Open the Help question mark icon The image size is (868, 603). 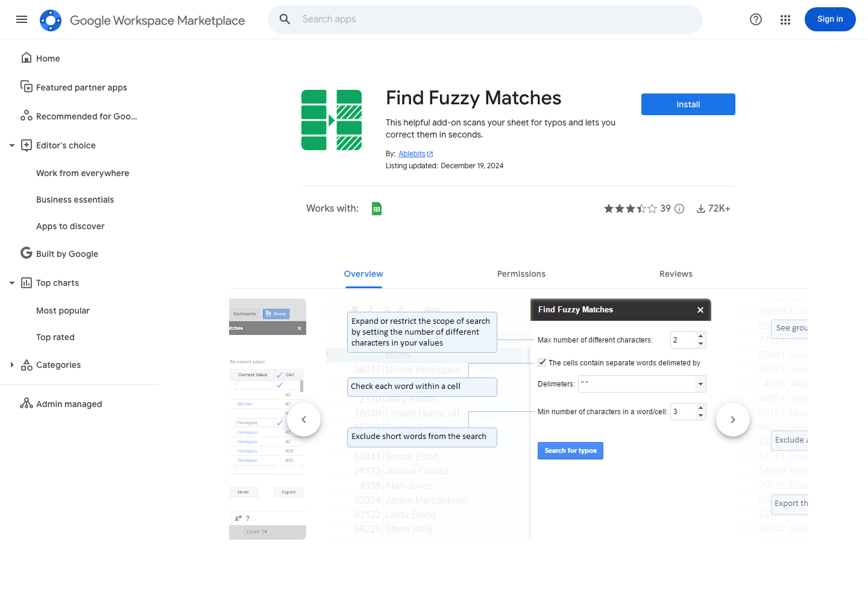tap(756, 19)
